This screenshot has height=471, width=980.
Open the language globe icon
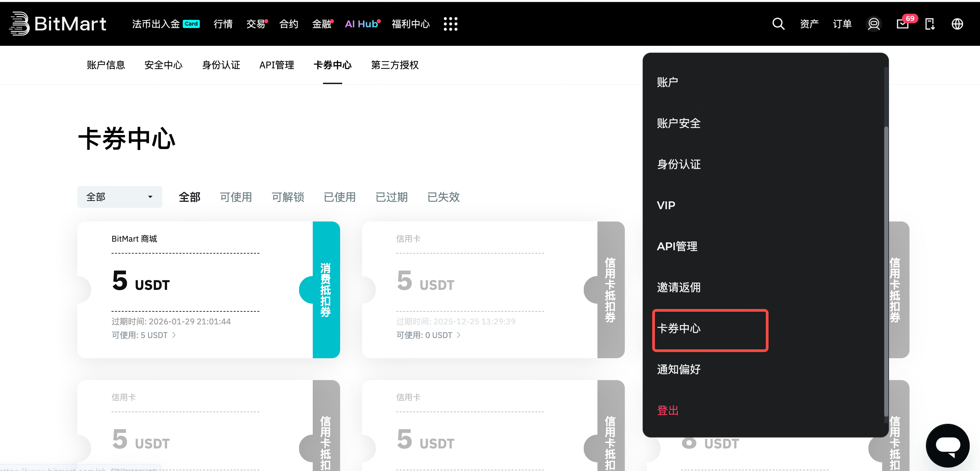tap(957, 24)
